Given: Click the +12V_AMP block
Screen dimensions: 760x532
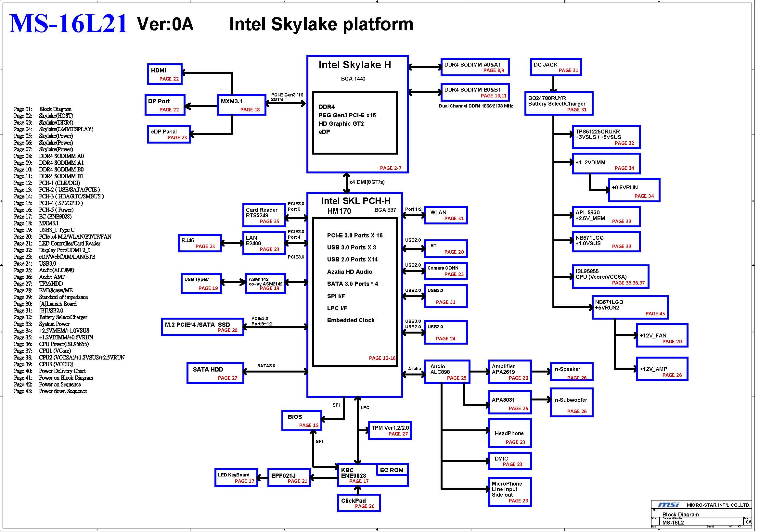Looking at the screenshot, I should [662, 369].
